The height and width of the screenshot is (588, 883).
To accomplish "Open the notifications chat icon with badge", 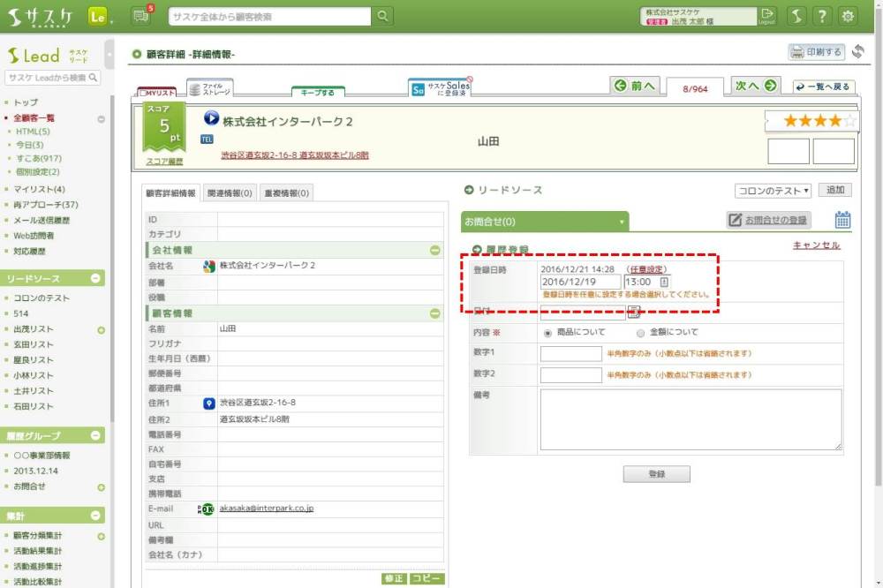I will tap(140, 16).
